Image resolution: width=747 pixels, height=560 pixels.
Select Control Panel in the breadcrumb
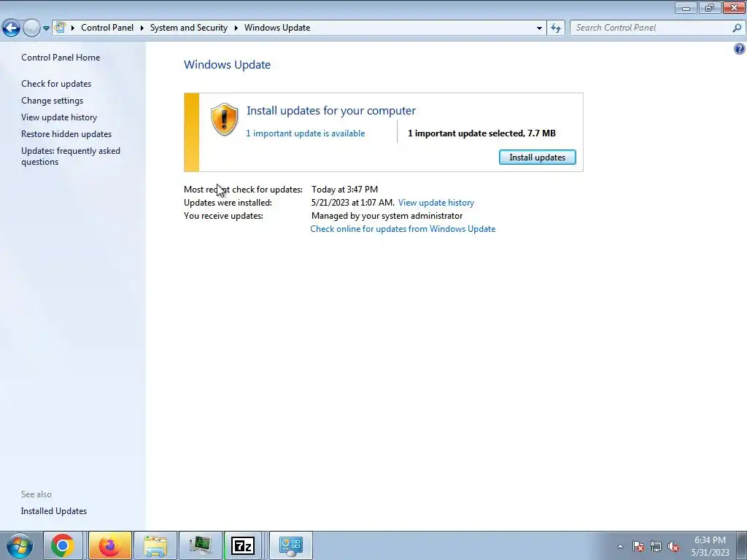pyautogui.click(x=107, y=28)
